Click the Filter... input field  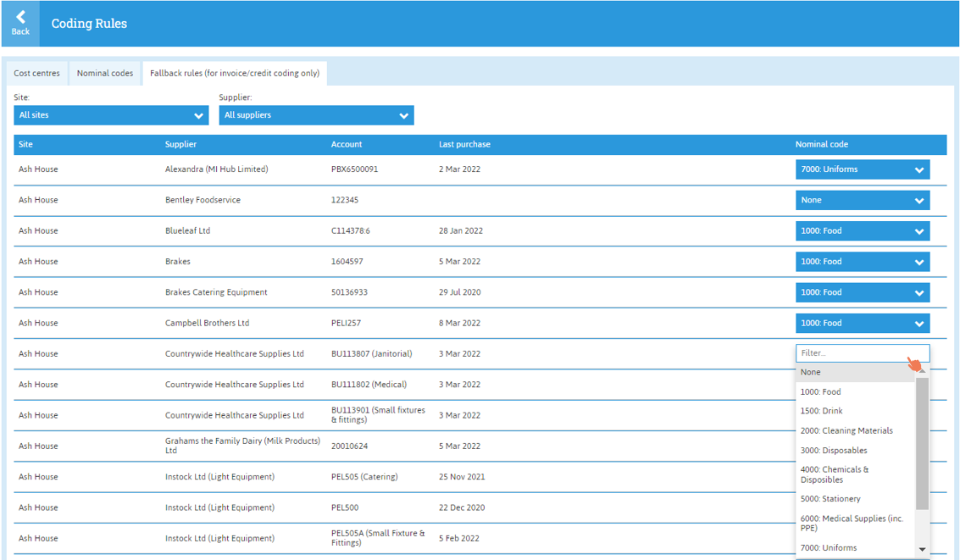tap(862, 353)
